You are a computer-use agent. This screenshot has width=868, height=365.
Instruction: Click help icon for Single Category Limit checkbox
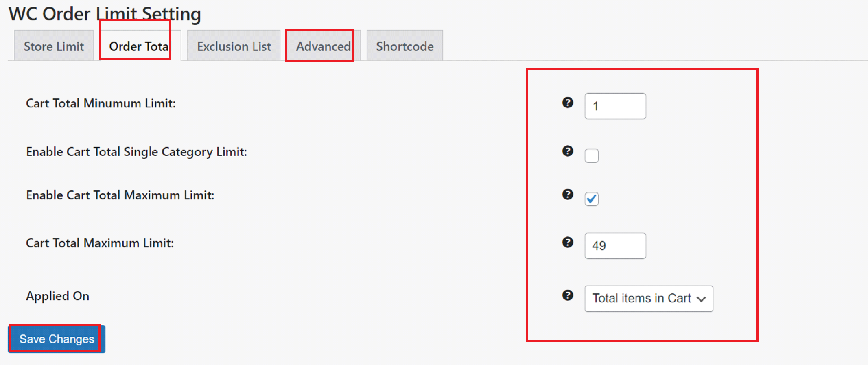coord(568,151)
